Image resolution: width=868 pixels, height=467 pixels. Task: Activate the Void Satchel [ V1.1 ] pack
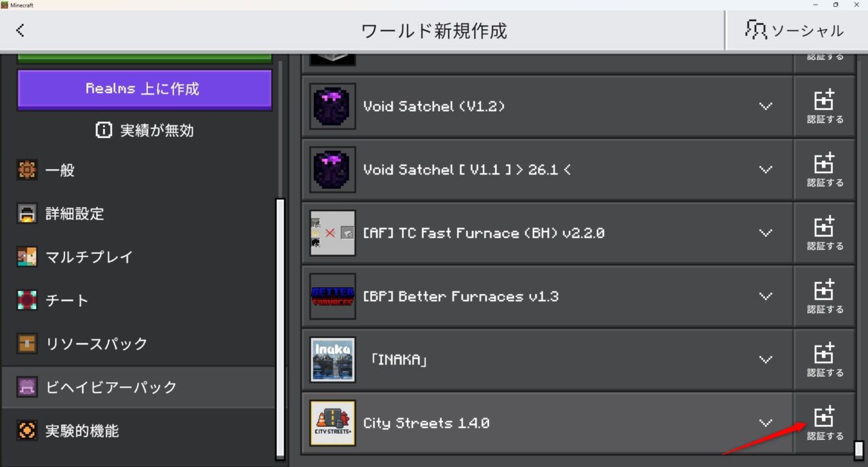pos(825,170)
